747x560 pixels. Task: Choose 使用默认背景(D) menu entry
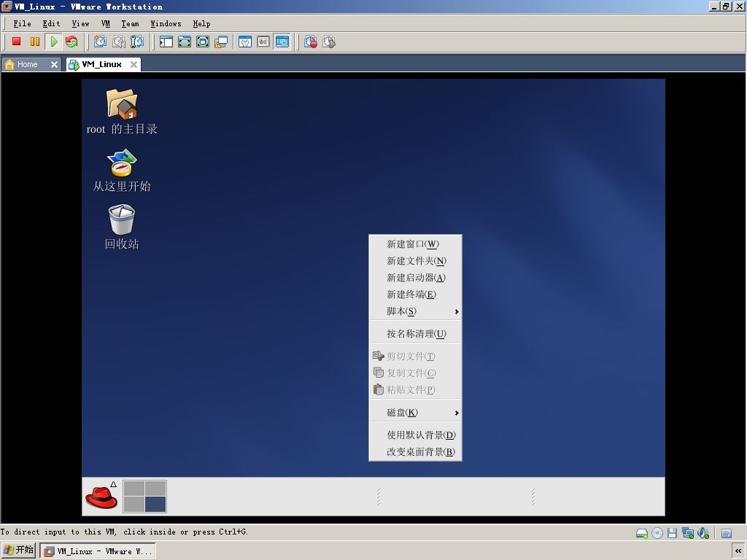pyautogui.click(x=415, y=435)
